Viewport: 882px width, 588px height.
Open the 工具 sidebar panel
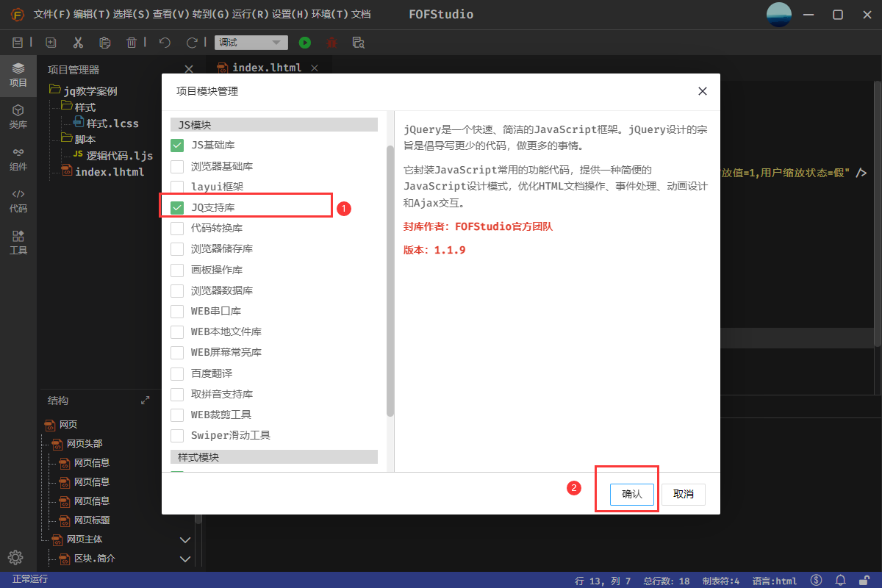(x=18, y=243)
